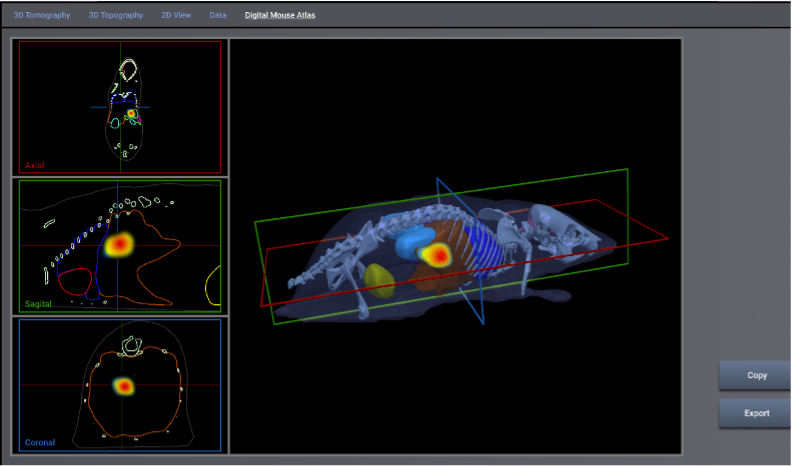Click the Digital Mouse Atlas tab
The height and width of the screenshot is (466, 792).
click(x=280, y=16)
